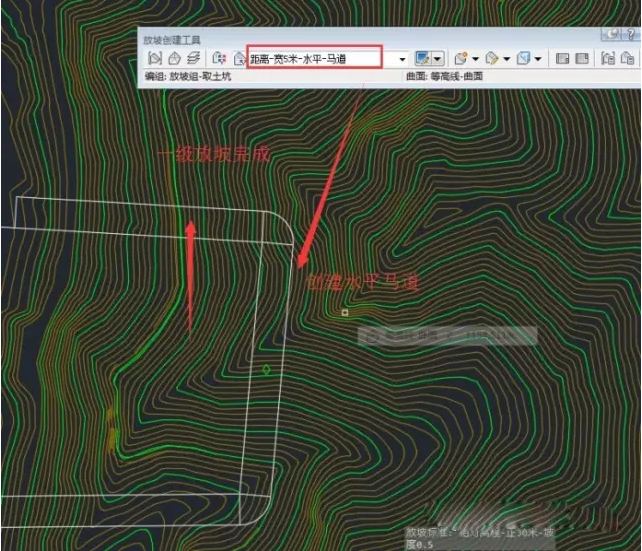Select the small white square grip on canvas
Screen dimensions: 642x551
(x=345, y=313)
